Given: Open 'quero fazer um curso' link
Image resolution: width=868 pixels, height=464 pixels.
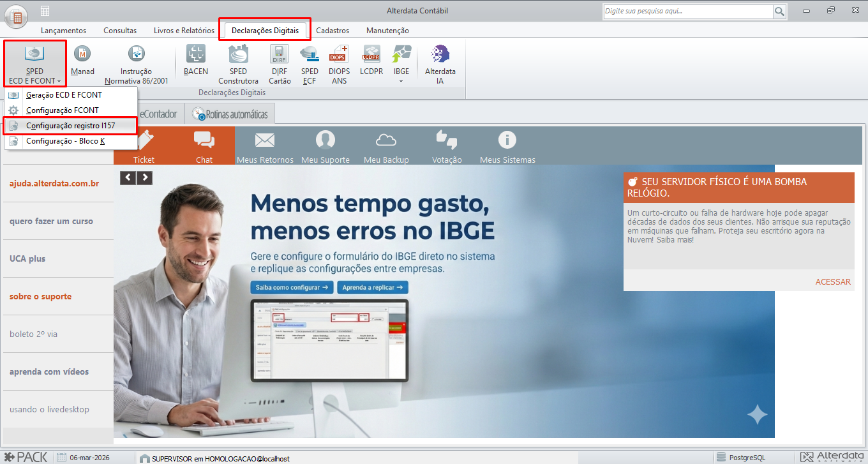Looking at the screenshot, I should coord(51,221).
